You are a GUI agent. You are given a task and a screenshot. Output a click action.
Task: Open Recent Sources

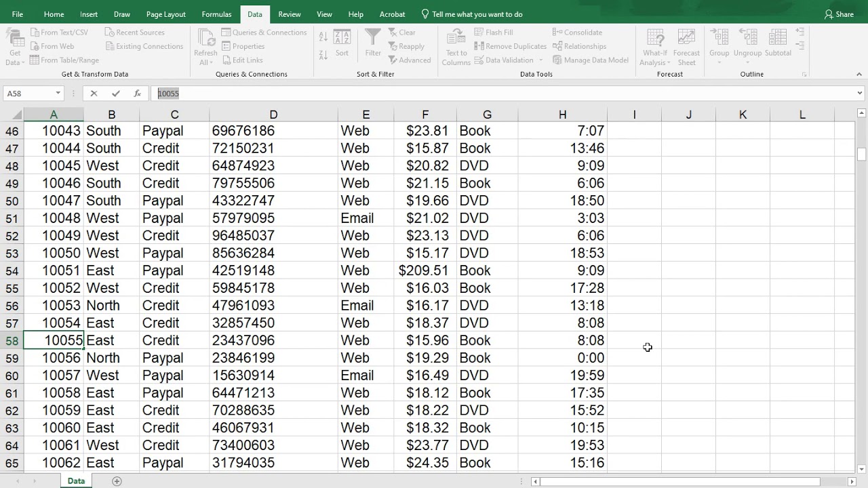[135, 33]
